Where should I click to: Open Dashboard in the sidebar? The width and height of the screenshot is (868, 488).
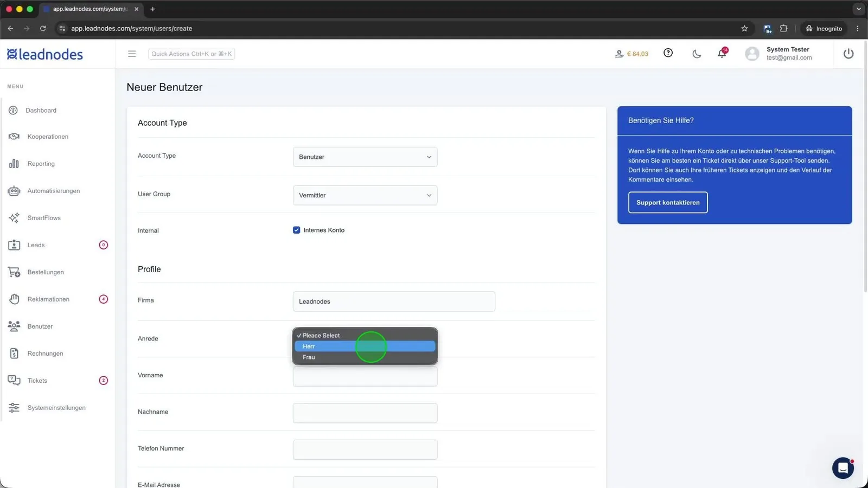(x=41, y=110)
